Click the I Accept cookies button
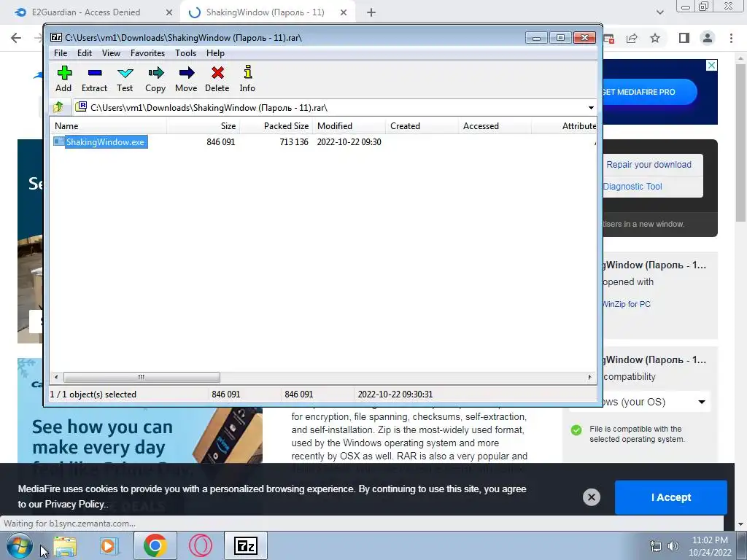The image size is (747, 560). click(671, 497)
